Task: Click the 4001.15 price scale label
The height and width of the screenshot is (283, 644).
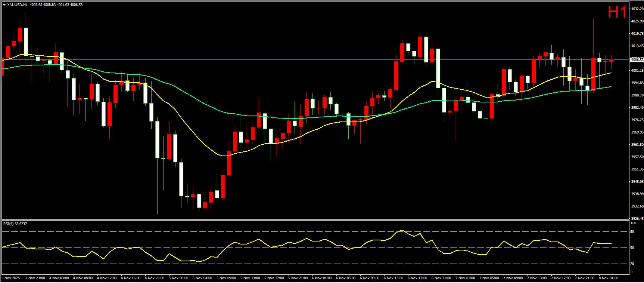Action: tap(637, 71)
